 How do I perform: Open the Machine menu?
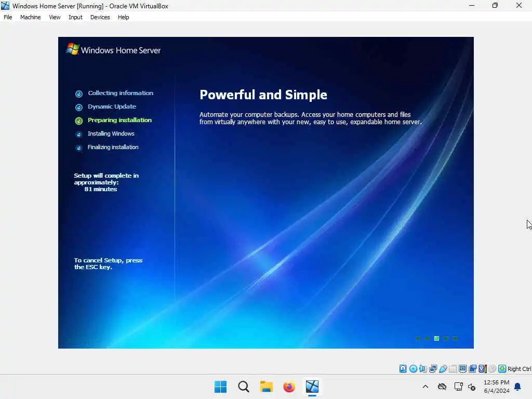pos(30,17)
